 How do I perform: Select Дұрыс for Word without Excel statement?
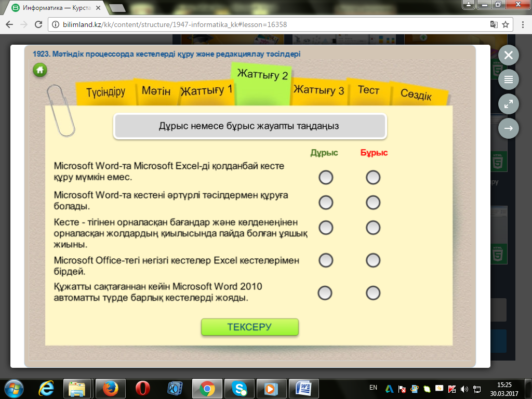click(x=326, y=178)
